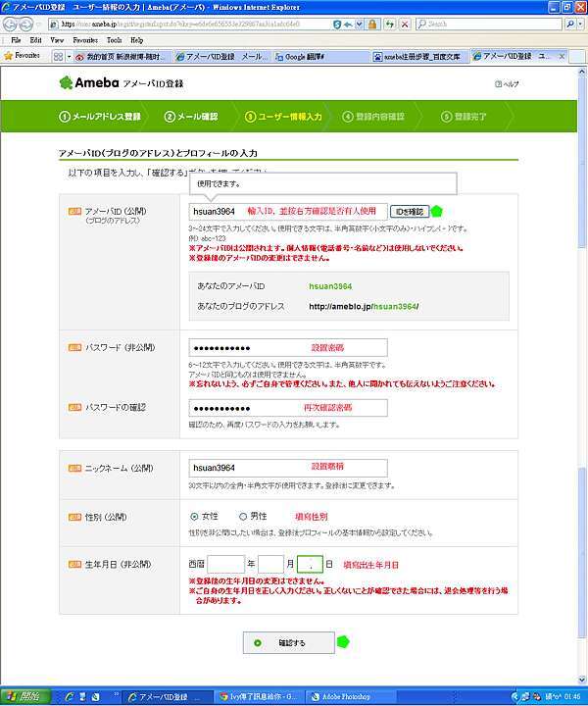This screenshot has width=588, height=706.
Task: Open the address bar history dropdown
Action: [x=359, y=24]
